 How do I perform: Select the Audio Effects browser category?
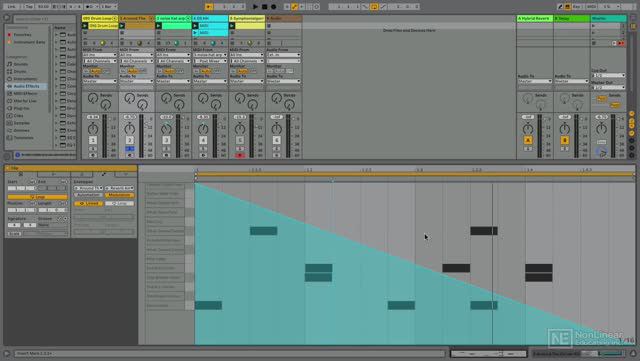click(27, 86)
